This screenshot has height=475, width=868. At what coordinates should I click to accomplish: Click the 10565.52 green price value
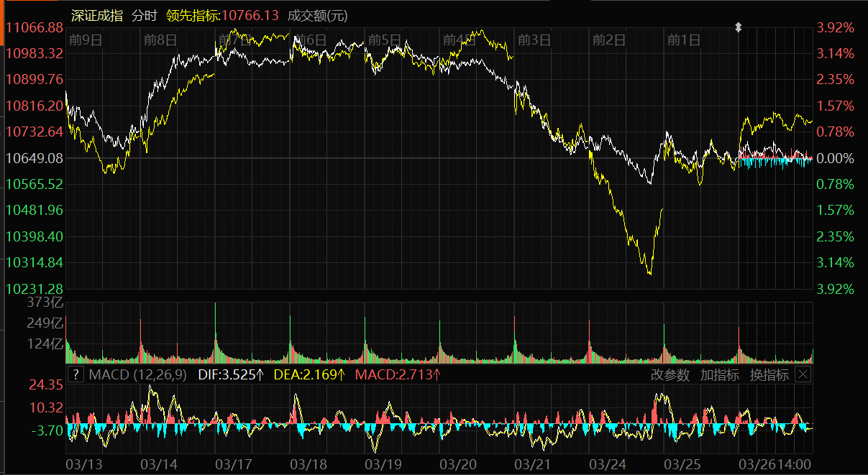tap(35, 184)
